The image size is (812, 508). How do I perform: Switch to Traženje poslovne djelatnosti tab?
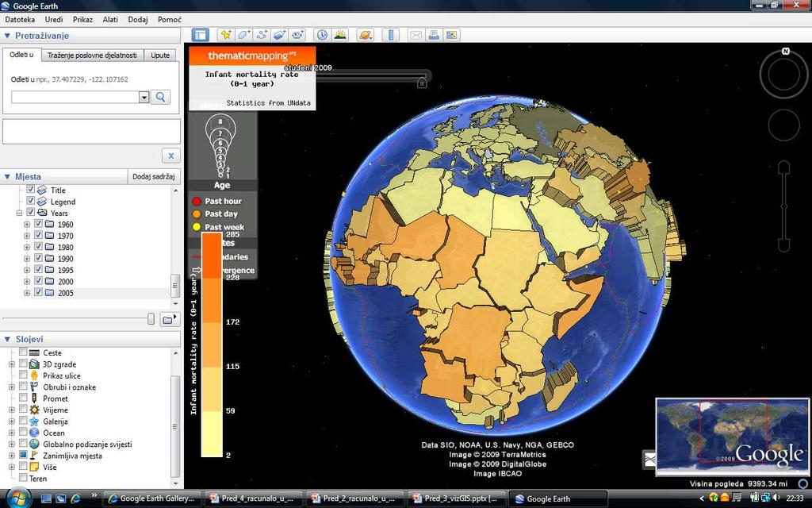(x=92, y=55)
